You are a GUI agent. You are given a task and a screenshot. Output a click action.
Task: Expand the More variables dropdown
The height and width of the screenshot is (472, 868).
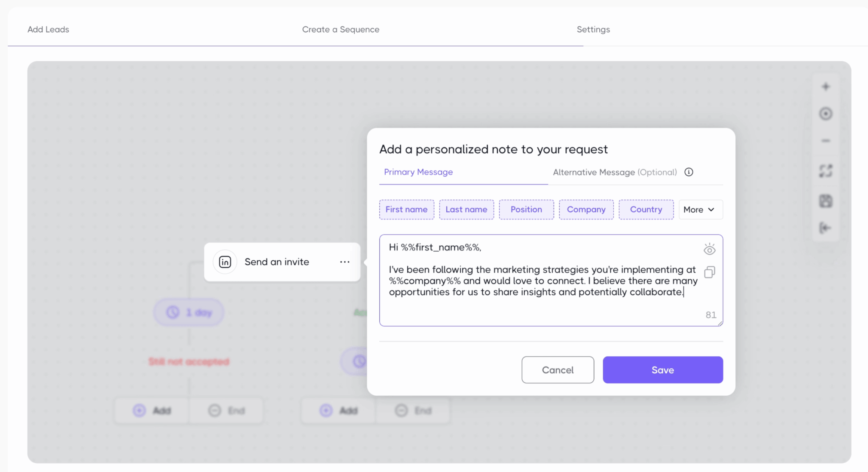pyautogui.click(x=701, y=210)
